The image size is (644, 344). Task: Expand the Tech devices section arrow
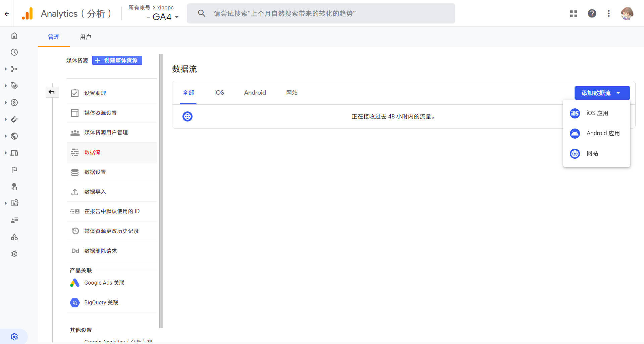click(x=6, y=153)
